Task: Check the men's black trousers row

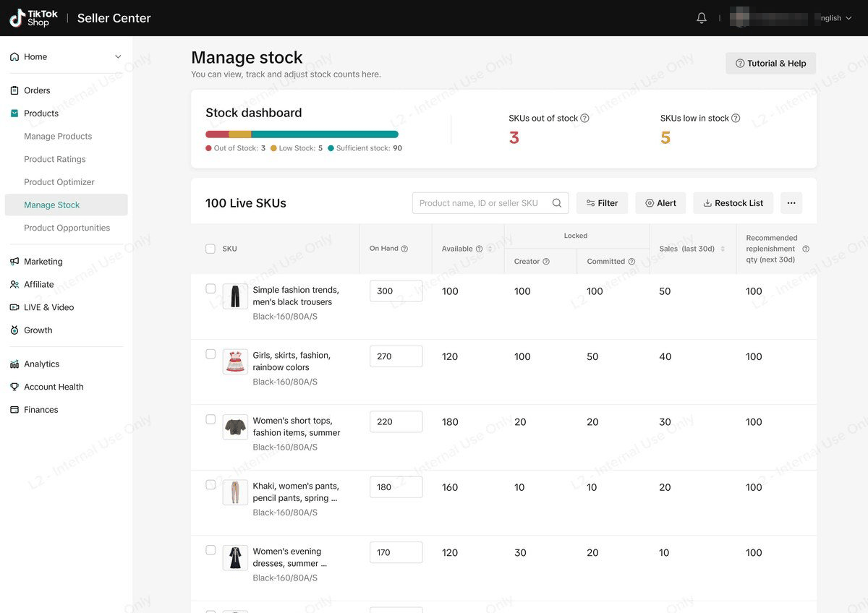Action: pyautogui.click(x=210, y=288)
